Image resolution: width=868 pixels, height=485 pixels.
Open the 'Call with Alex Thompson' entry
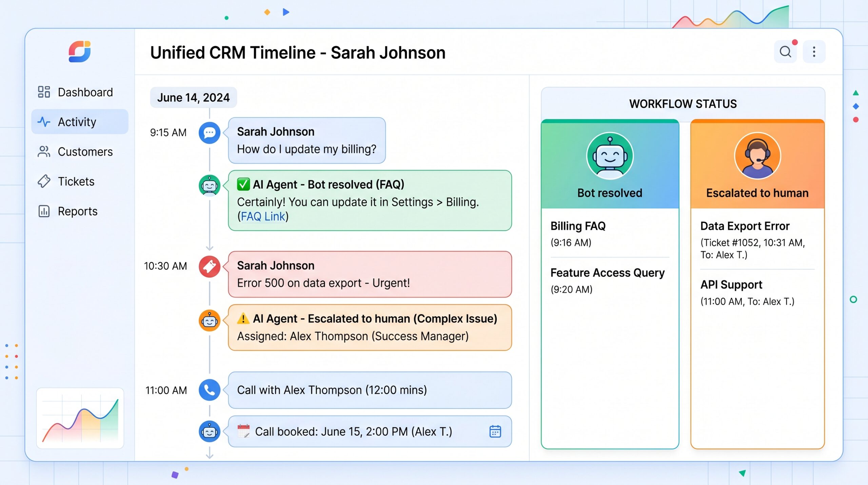coord(370,390)
